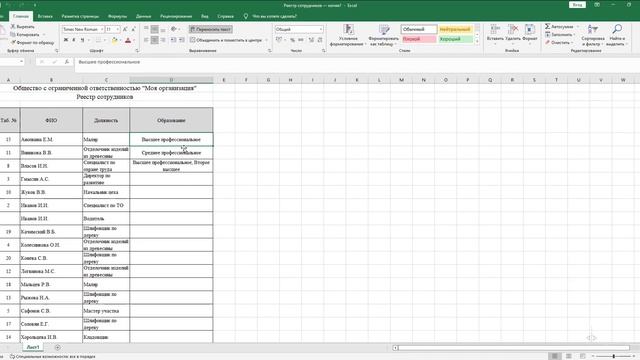Viewport: 640px width, 360px height.
Task: Open the Формулы ribbon tab
Action: pos(117,16)
